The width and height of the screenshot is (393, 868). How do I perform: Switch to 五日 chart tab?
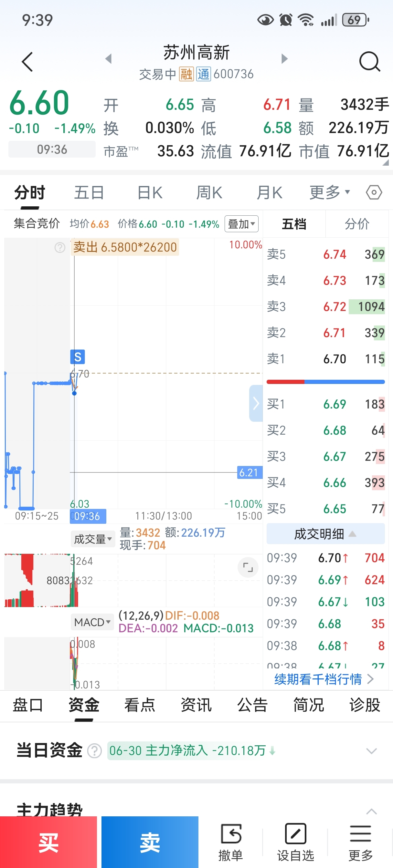(89, 193)
